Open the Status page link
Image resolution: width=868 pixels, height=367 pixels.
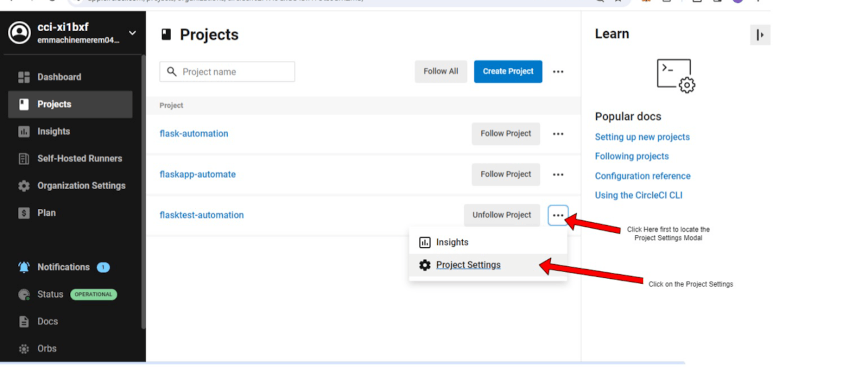point(50,294)
